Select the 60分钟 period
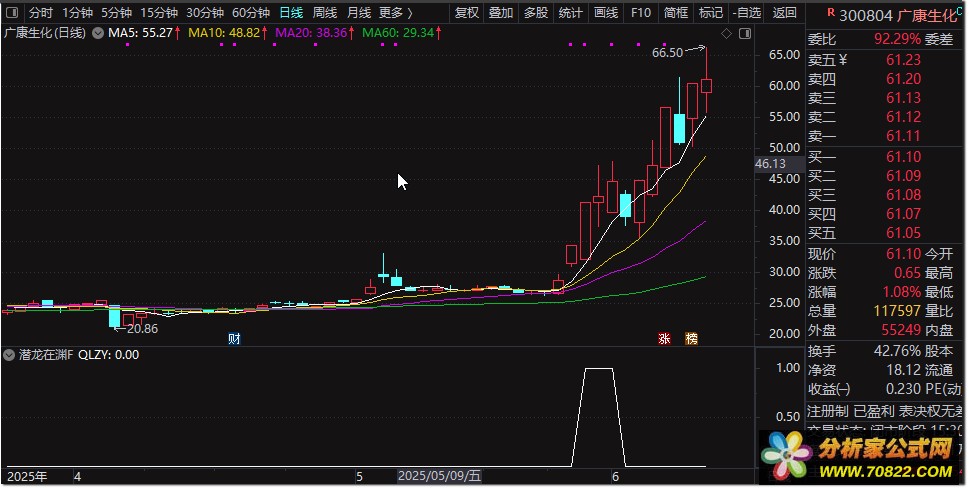 [251, 12]
